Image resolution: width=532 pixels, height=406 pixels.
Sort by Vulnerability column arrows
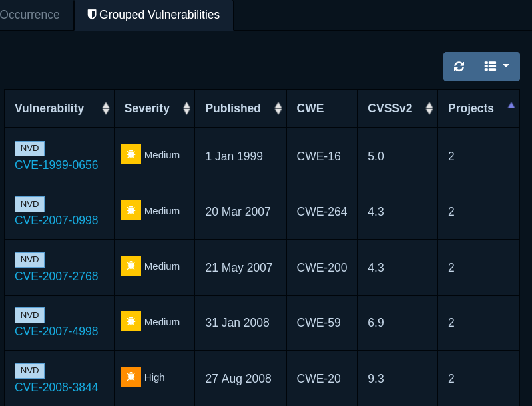click(x=106, y=108)
